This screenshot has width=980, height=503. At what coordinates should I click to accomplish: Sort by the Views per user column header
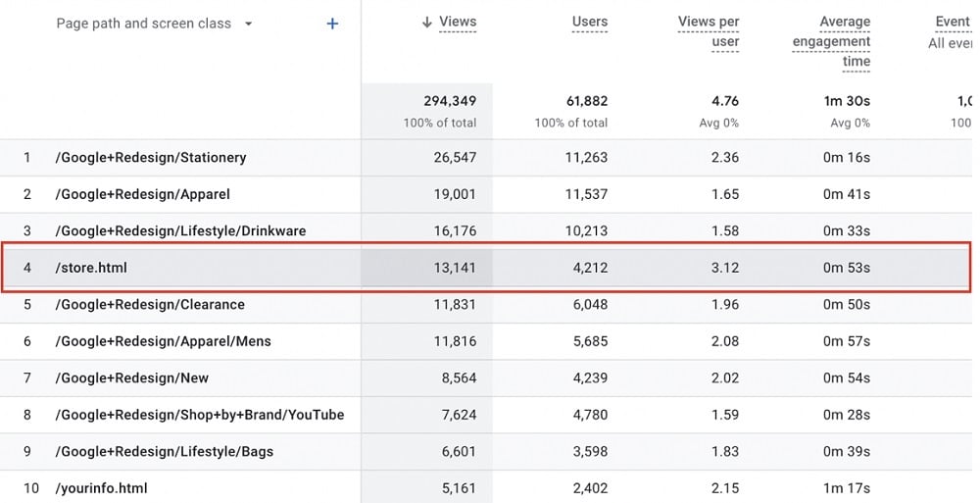pos(709,32)
